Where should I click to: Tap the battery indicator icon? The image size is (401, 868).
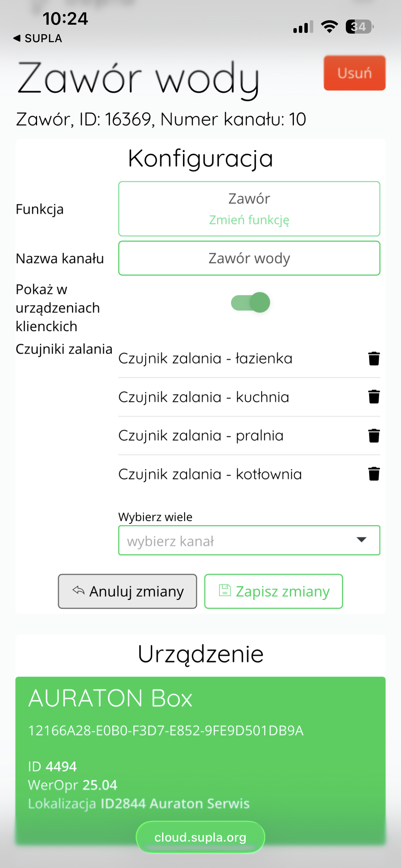click(x=360, y=26)
